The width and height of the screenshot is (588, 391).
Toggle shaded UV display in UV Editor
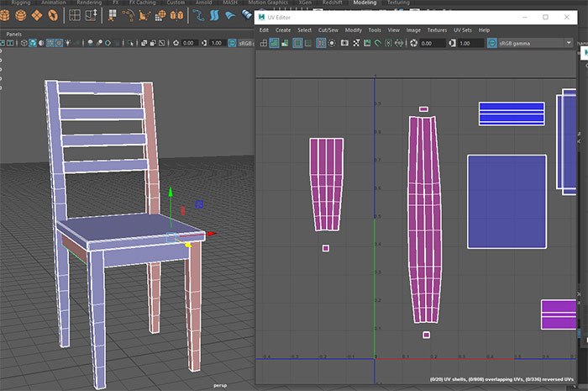click(274, 43)
